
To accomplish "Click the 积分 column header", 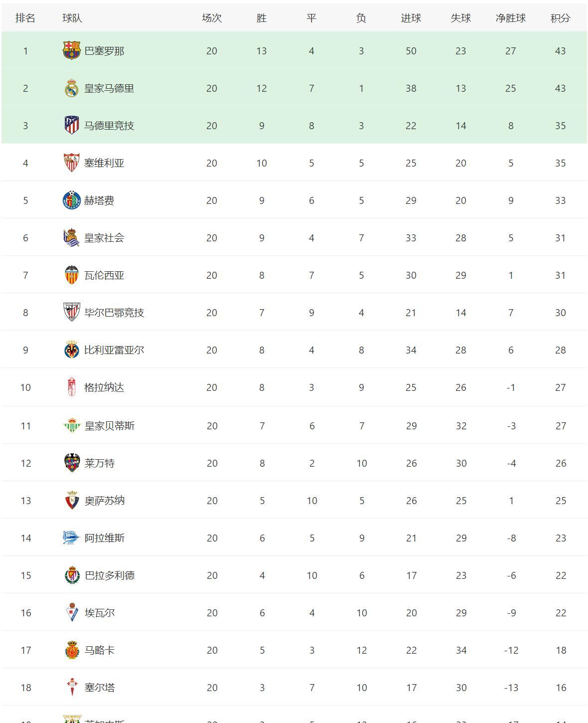I will tap(560, 18).
